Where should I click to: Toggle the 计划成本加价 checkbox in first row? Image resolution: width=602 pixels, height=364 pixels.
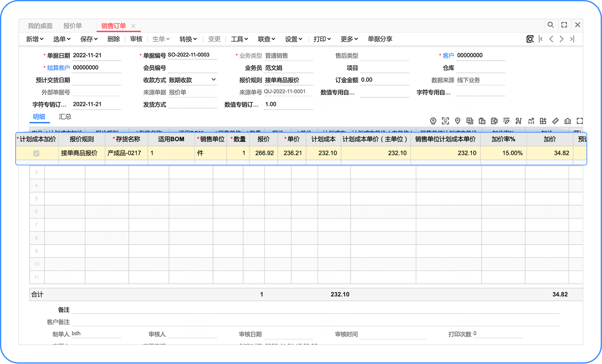(x=36, y=153)
